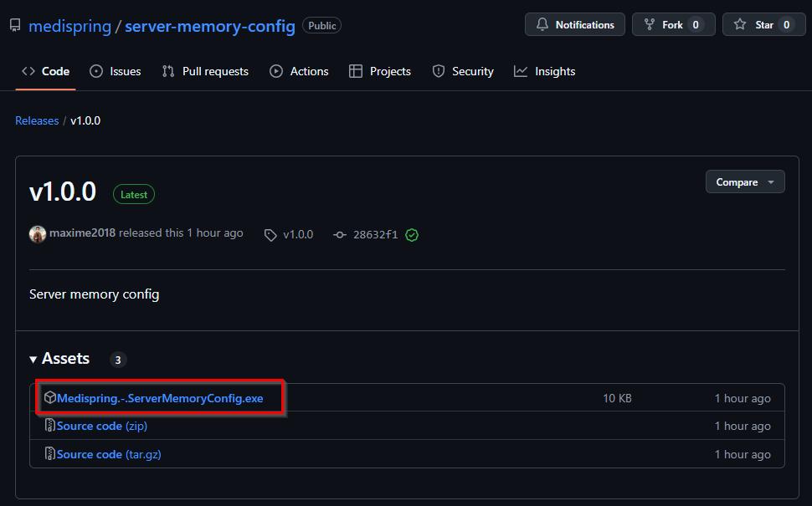The image size is (812, 506).
Task: Collapse the Assets section triangle
Action: [x=33, y=359]
